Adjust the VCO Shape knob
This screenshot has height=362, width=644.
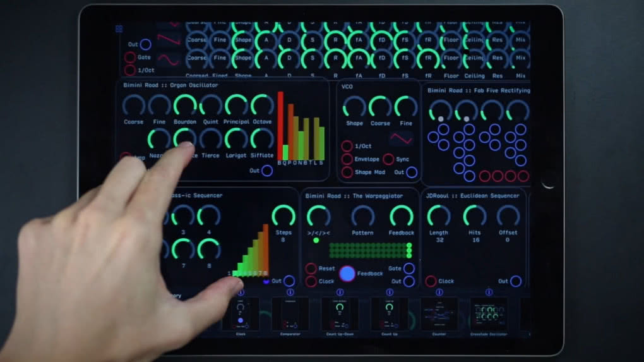pyautogui.click(x=354, y=107)
